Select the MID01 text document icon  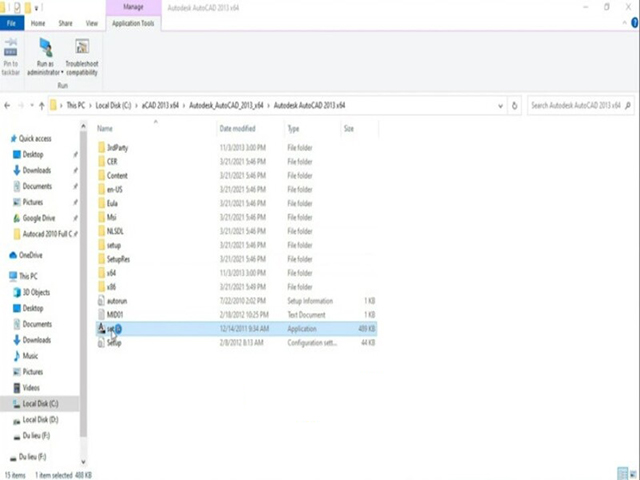point(101,315)
